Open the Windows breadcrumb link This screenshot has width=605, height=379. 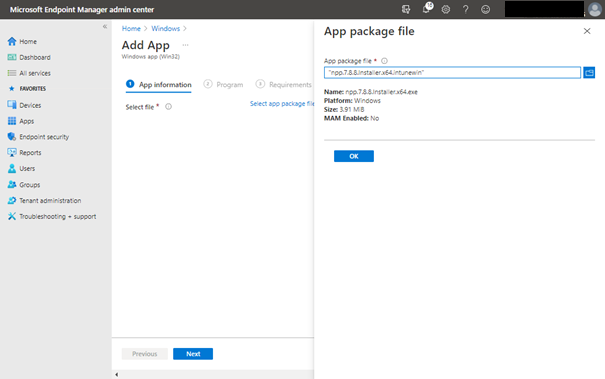[x=166, y=29]
